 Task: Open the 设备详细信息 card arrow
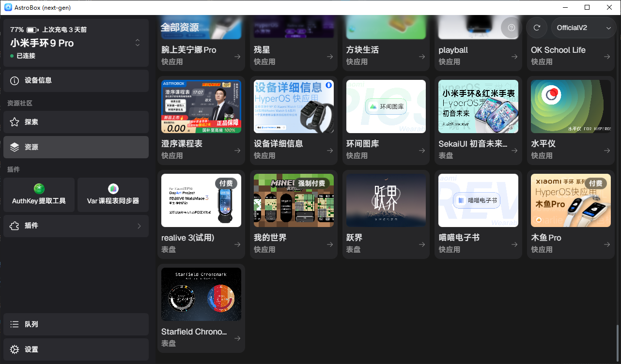(330, 151)
